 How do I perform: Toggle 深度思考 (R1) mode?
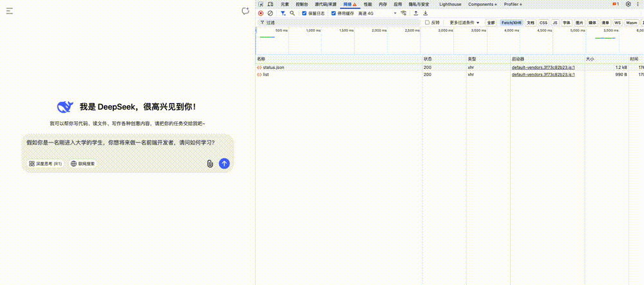coord(45,164)
